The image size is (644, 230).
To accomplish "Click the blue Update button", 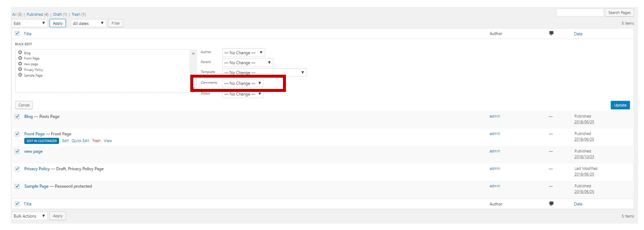I will click(620, 105).
